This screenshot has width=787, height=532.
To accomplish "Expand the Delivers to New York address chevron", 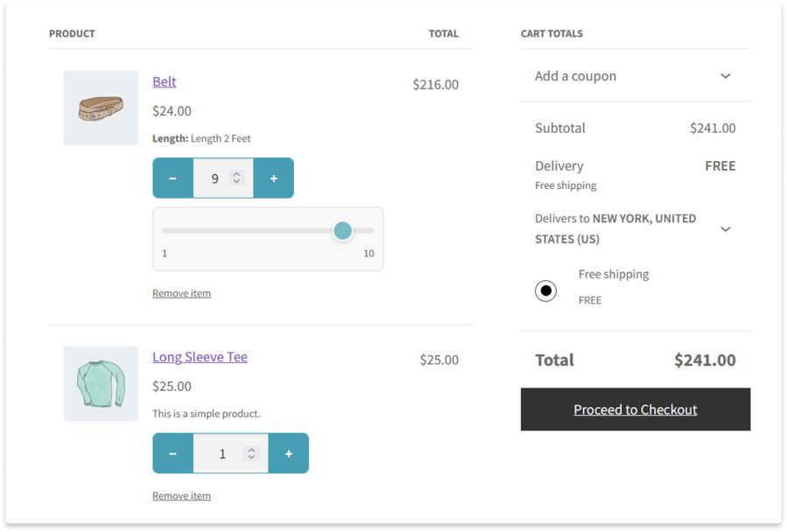I will (725, 229).
